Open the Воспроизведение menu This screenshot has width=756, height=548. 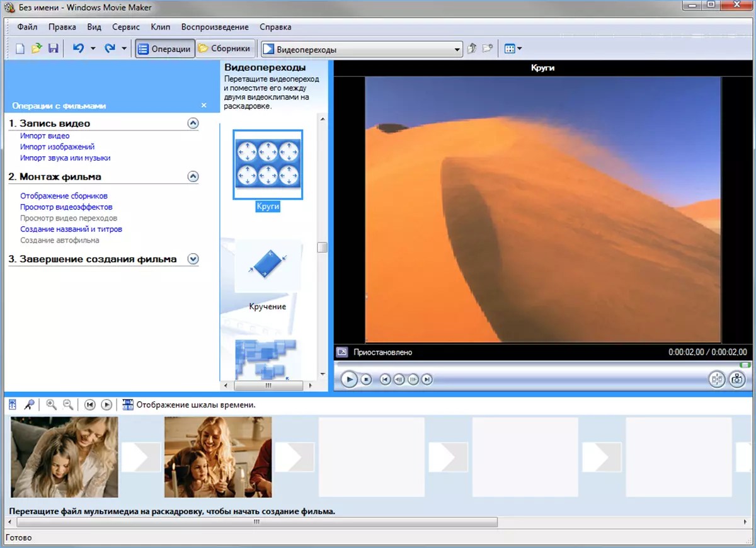click(214, 27)
